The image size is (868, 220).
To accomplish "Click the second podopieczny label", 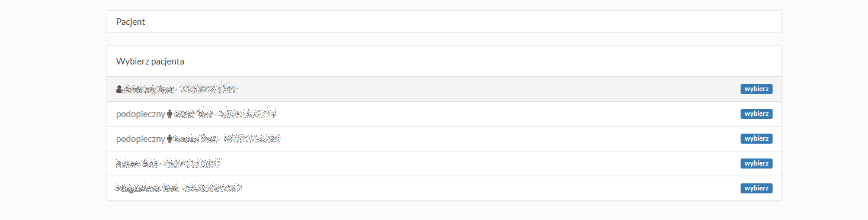I will [x=140, y=139].
